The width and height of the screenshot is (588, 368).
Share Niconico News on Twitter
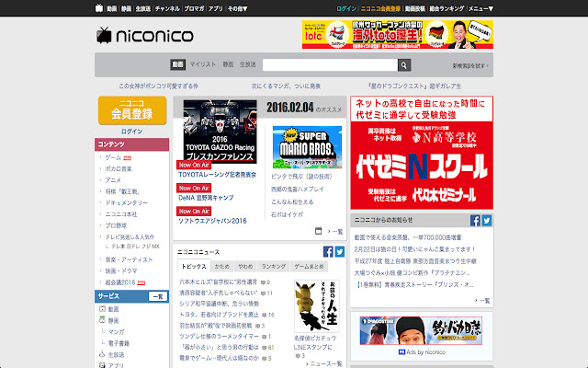340,251
